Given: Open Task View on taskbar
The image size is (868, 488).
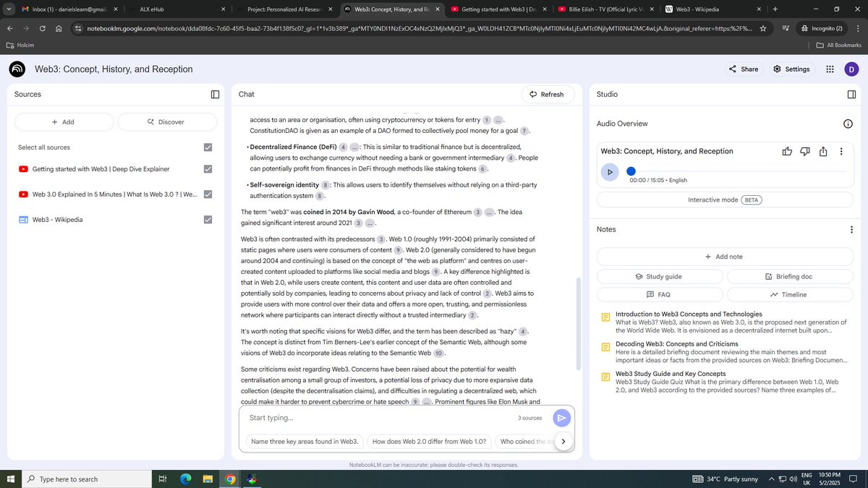Looking at the screenshot, I should [x=163, y=479].
